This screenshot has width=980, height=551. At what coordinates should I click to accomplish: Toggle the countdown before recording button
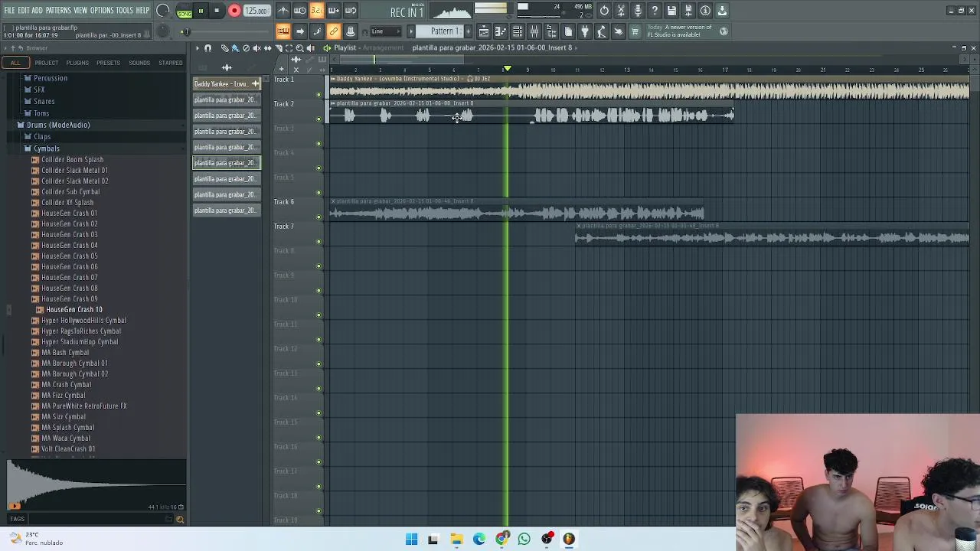317,11
